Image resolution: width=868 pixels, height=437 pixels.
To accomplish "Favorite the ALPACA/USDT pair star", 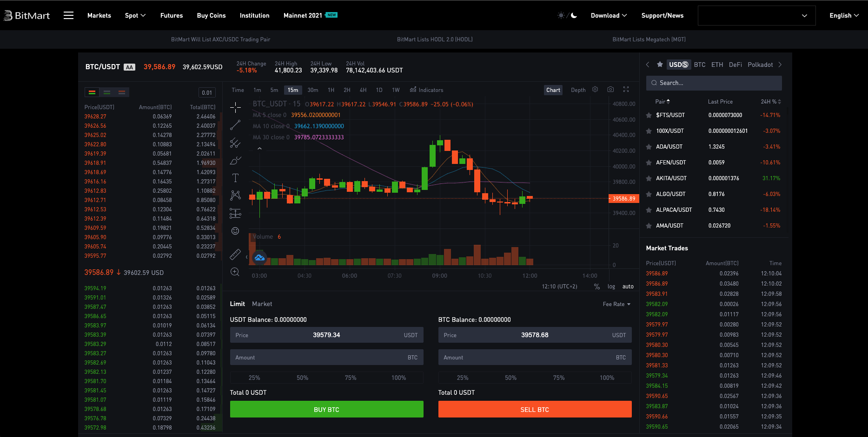I will 649,210.
